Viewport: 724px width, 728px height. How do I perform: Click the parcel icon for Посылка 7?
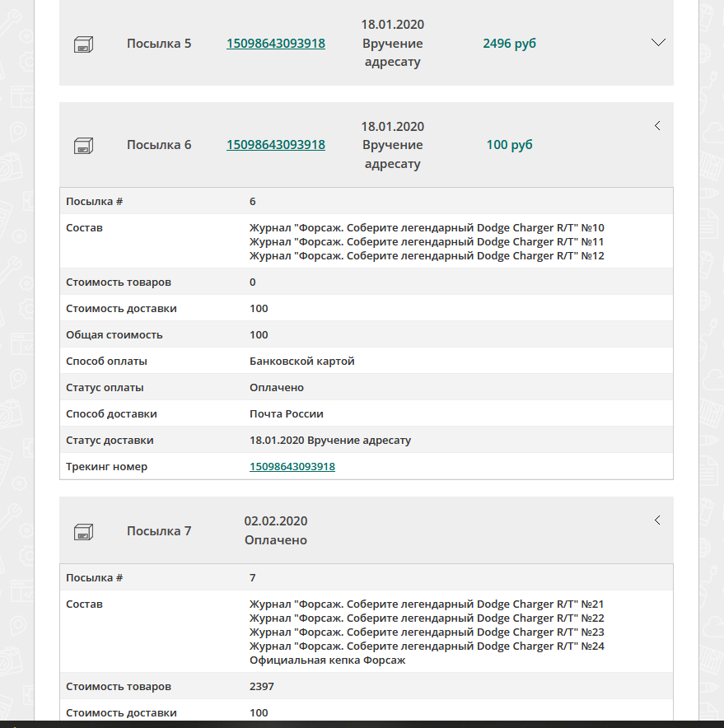(x=83, y=531)
